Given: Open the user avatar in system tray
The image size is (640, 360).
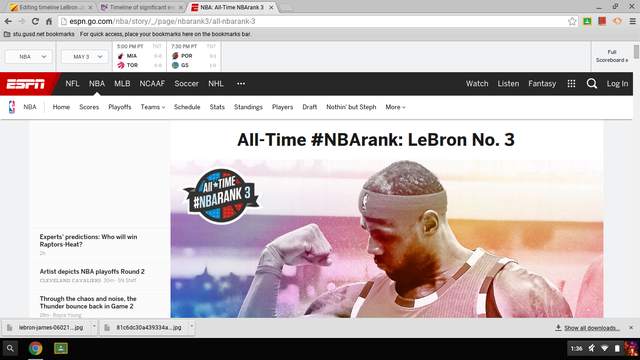Looking at the screenshot, I should tap(631, 348).
